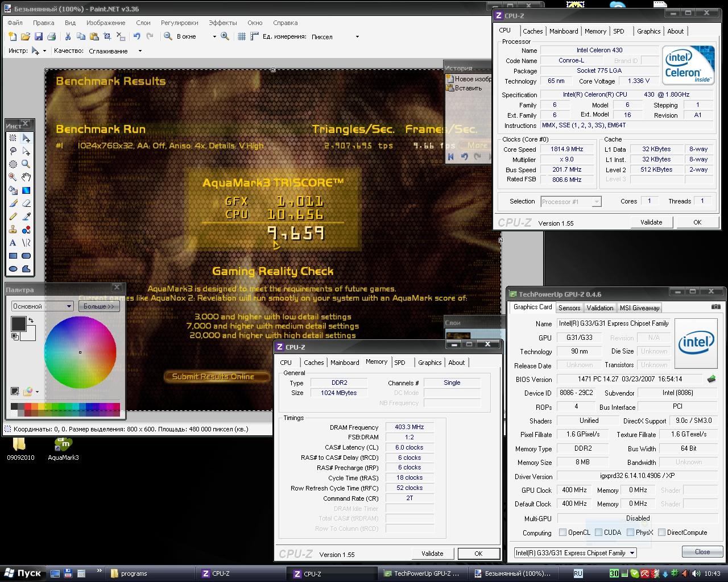728x582 pixels.
Task: Click the New image toolbar icon
Action: [x=13, y=36]
